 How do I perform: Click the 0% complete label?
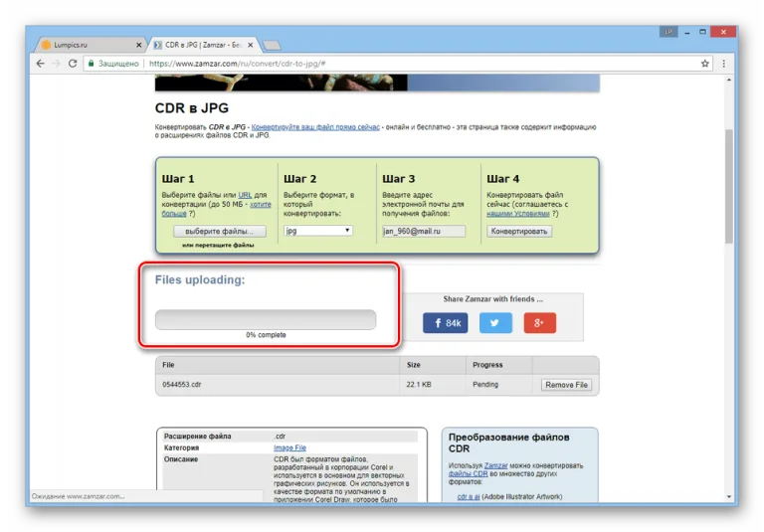[x=266, y=335]
